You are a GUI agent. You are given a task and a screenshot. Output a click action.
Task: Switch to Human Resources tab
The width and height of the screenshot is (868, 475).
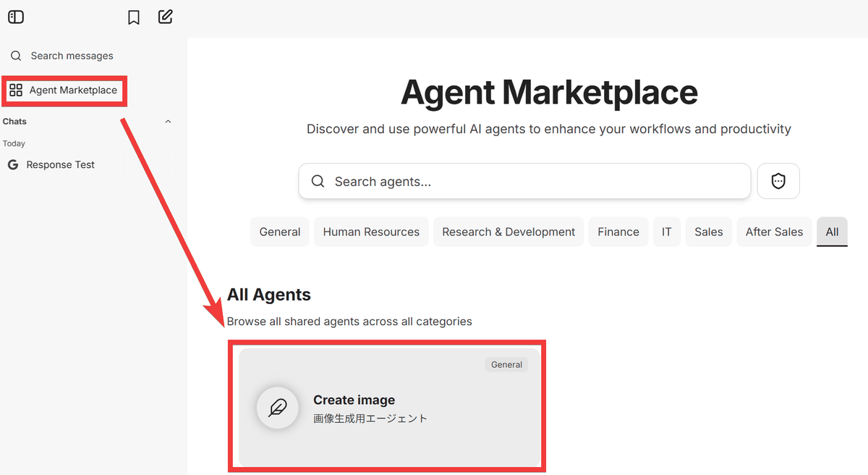coord(371,232)
